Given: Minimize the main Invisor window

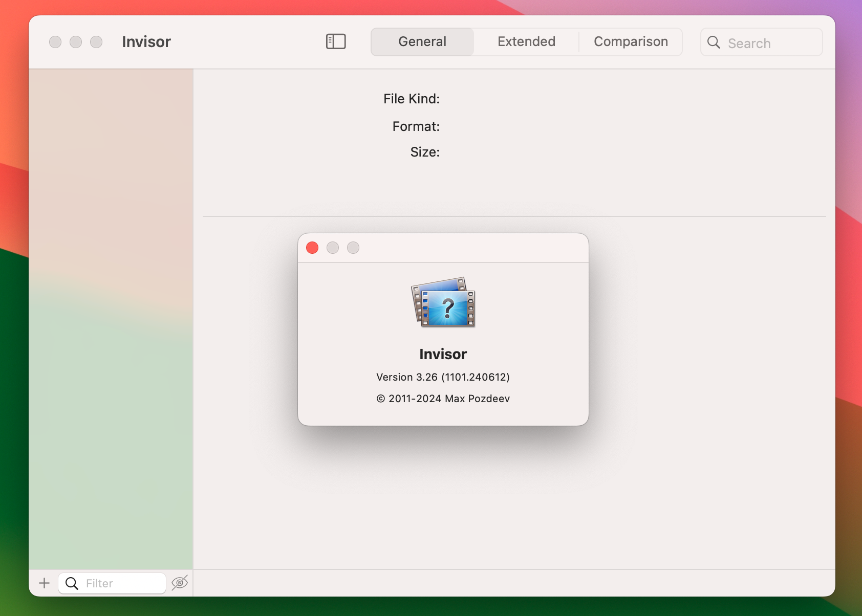Looking at the screenshot, I should [76, 42].
